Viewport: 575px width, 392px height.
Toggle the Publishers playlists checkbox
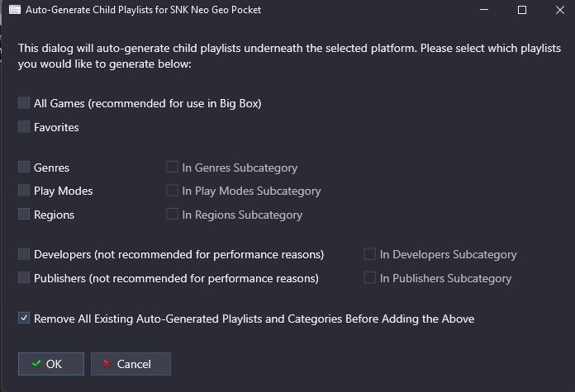click(24, 277)
